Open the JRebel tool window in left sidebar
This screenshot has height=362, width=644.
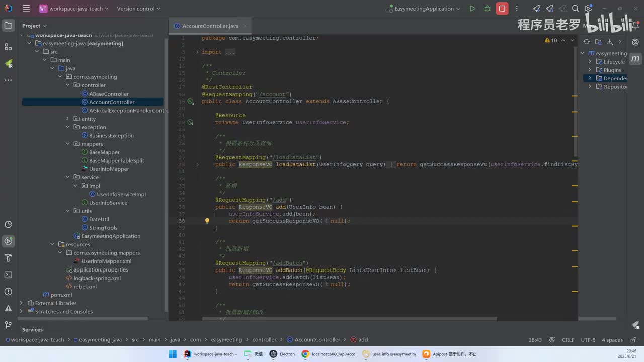click(8, 64)
